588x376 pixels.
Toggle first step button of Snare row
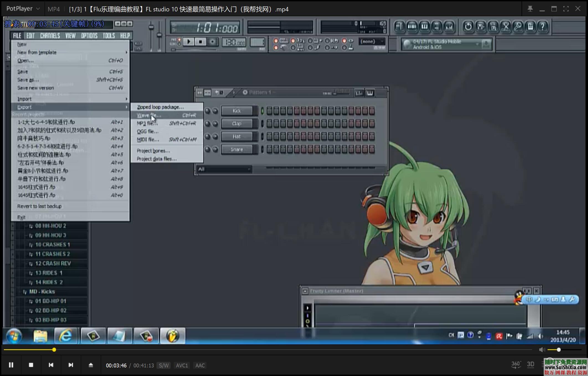pos(269,149)
